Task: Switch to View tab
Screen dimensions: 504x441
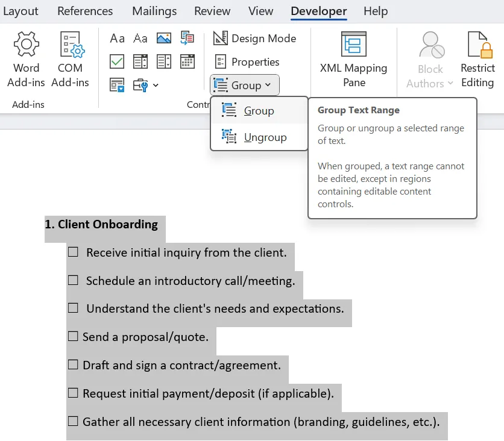Action: [x=260, y=11]
